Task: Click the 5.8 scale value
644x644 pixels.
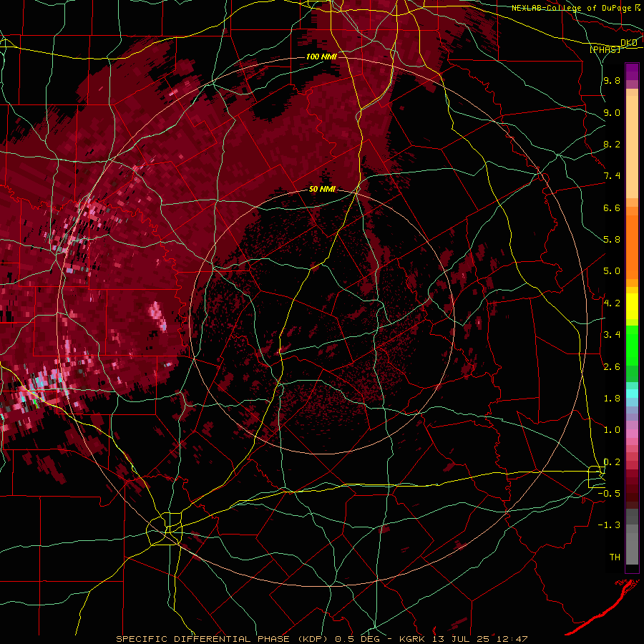Action: pos(612,240)
